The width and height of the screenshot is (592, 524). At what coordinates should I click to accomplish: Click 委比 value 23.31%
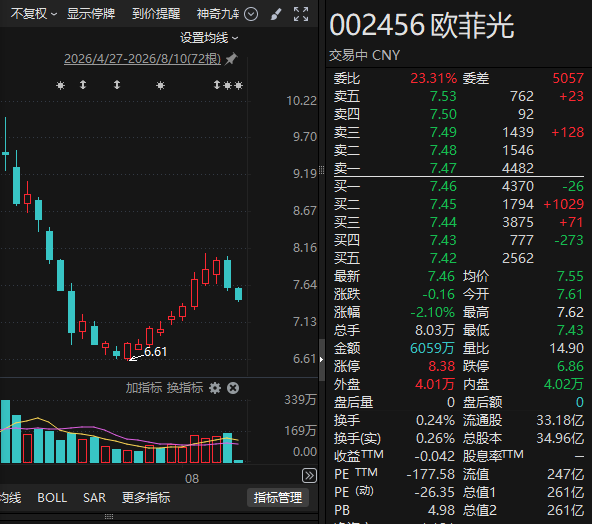pyautogui.click(x=433, y=79)
